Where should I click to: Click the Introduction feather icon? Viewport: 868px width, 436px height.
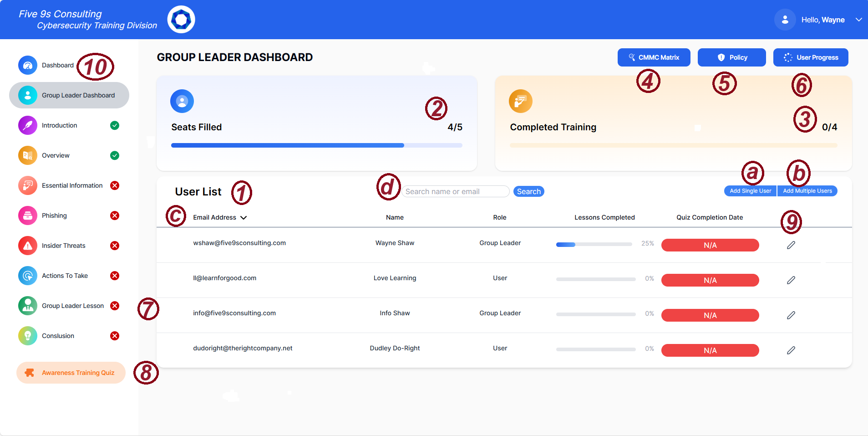click(x=28, y=125)
